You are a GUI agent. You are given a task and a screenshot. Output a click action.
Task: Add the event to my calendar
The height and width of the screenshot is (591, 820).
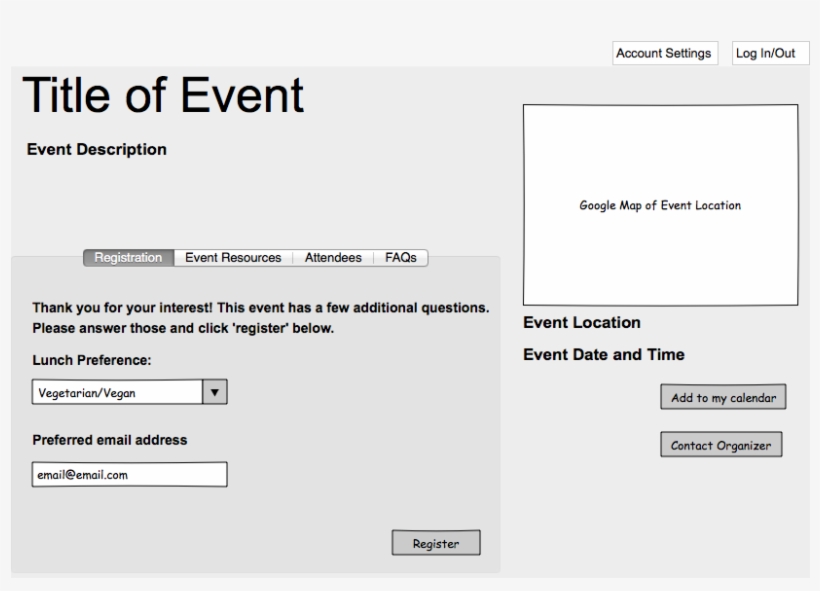[x=723, y=396]
